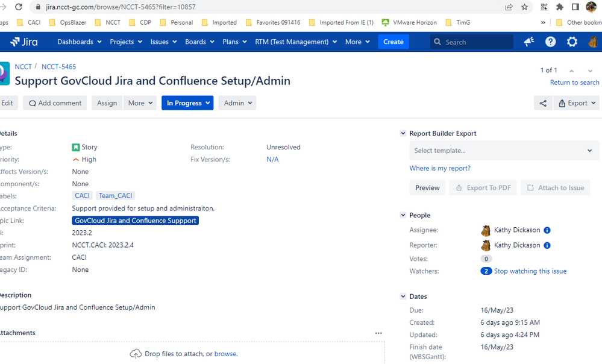Open the Issues dropdown menu
The height and width of the screenshot is (364, 602).
(163, 42)
